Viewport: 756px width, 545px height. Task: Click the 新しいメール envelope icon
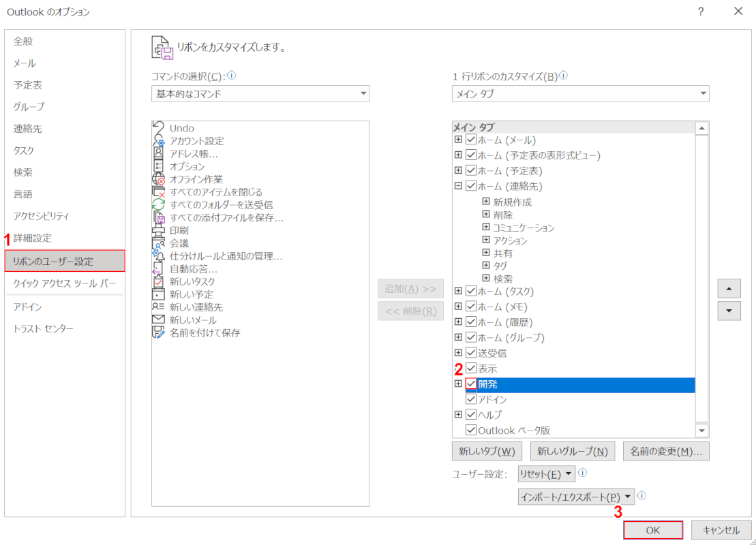[x=158, y=320]
